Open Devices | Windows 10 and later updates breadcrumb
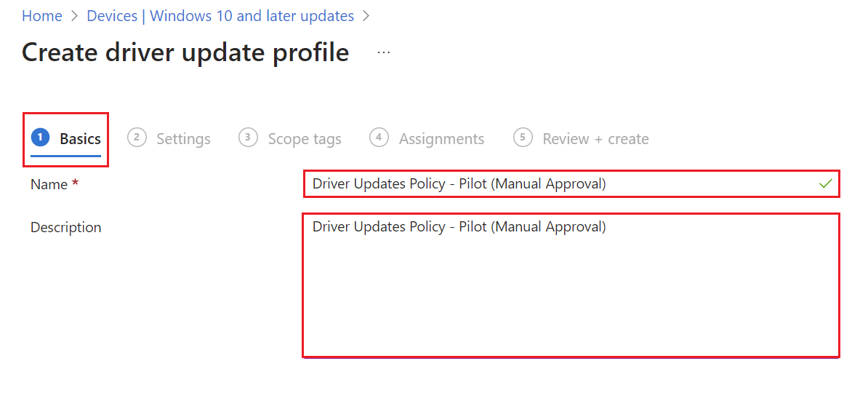The image size is (868, 393). [220, 16]
